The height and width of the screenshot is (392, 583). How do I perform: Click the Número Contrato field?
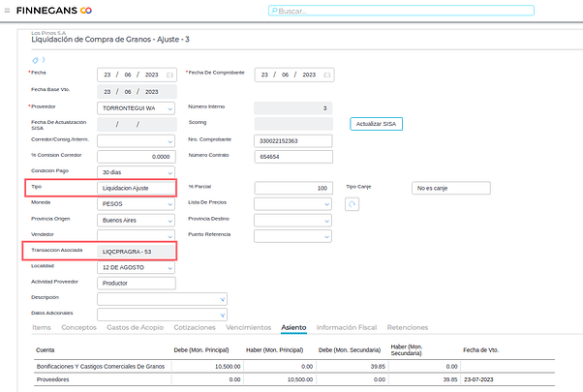click(292, 156)
